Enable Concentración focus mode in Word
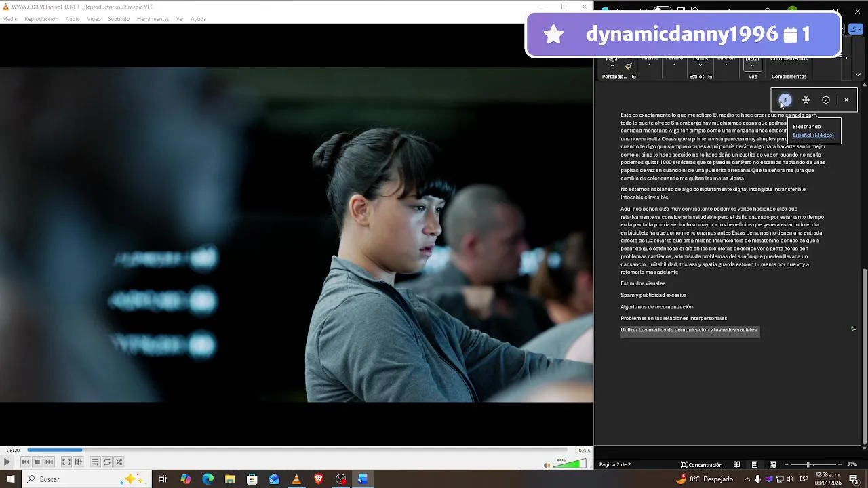This screenshot has height=488, width=868. [x=702, y=464]
